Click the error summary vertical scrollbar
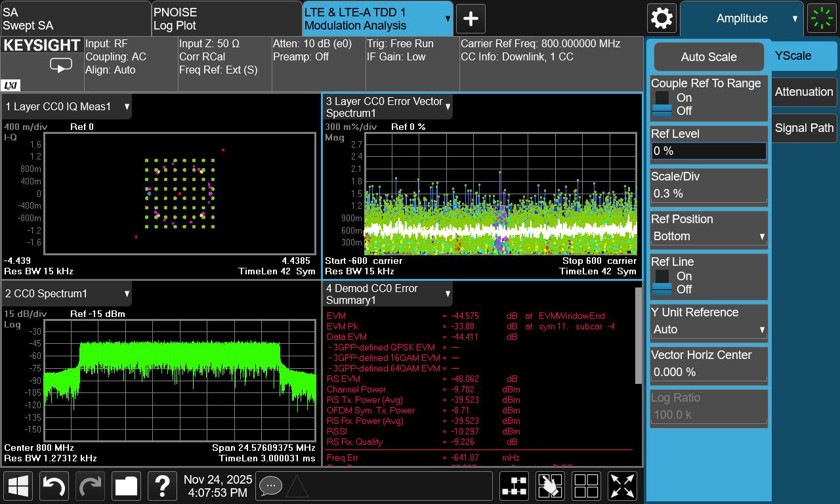The height and width of the screenshot is (504, 840). click(x=639, y=335)
